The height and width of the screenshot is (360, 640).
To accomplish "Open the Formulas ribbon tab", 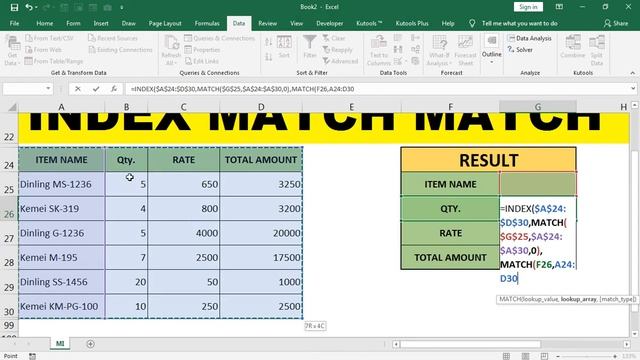I will [x=207, y=24].
